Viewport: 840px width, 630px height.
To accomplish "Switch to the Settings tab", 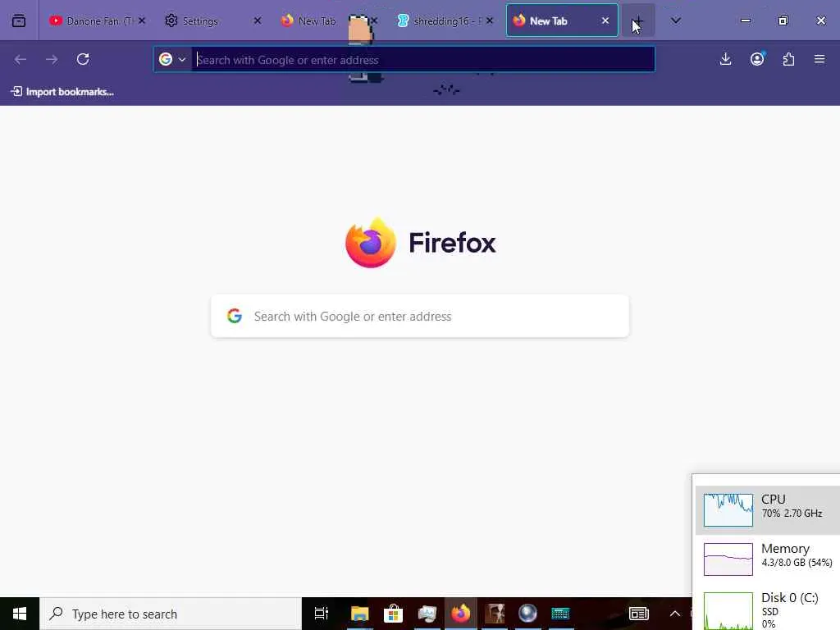I will click(x=212, y=21).
